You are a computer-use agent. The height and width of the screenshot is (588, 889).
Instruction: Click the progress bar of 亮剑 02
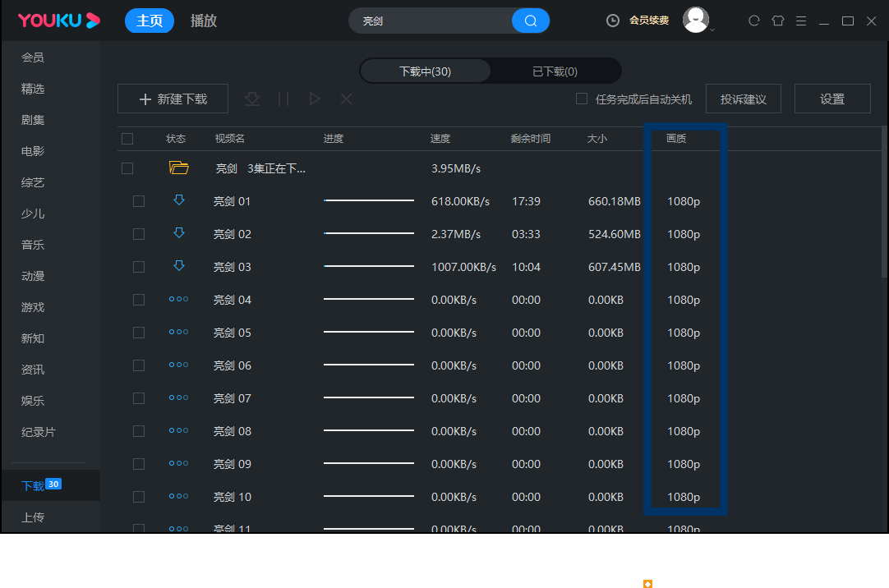click(x=369, y=233)
